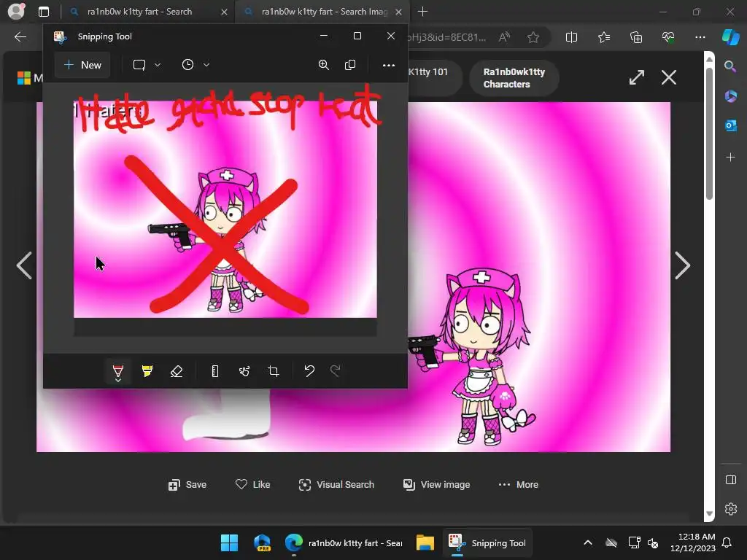Zoom the snip with the magnifier icon
This screenshot has height=560, width=747.
pyautogui.click(x=324, y=65)
